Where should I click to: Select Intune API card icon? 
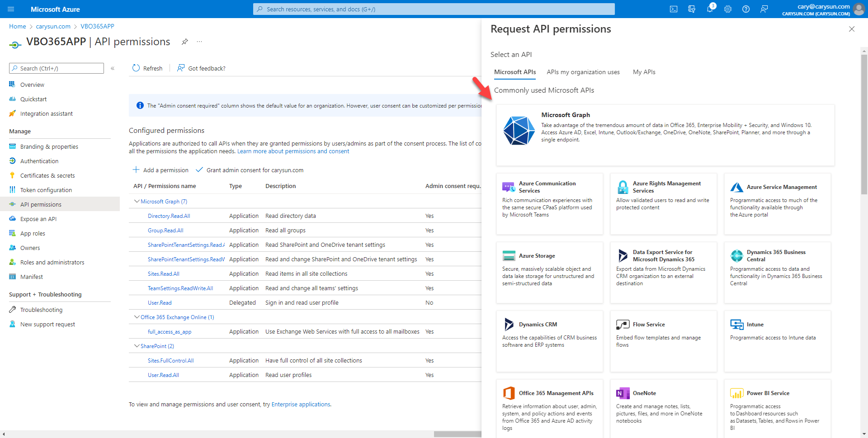(737, 325)
